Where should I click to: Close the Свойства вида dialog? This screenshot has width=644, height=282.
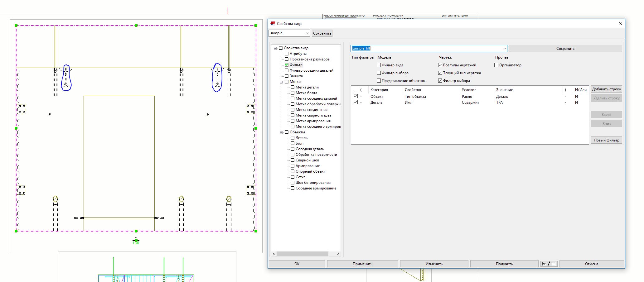(620, 23)
